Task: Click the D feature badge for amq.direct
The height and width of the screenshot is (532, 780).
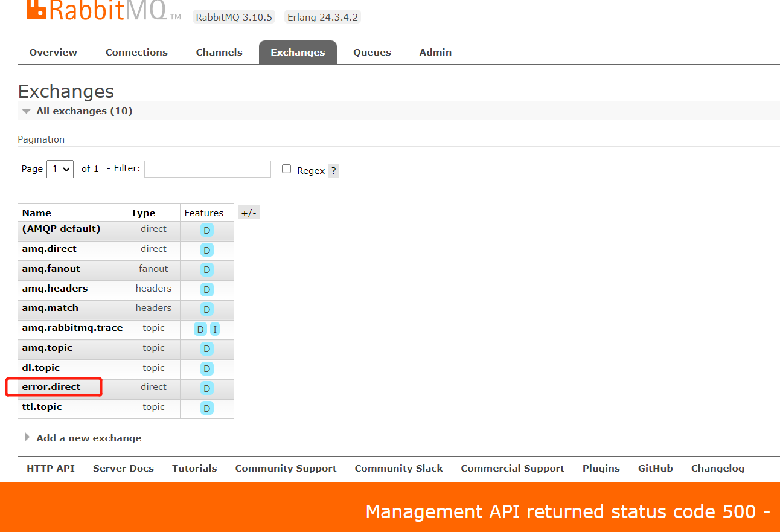Action: [207, 250]
